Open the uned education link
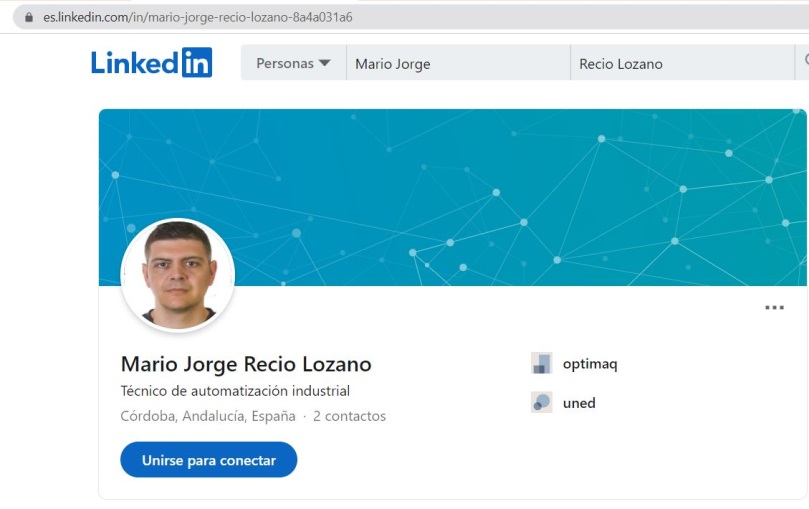This screenshot has width=809, height=509. [x=579, y=403]
